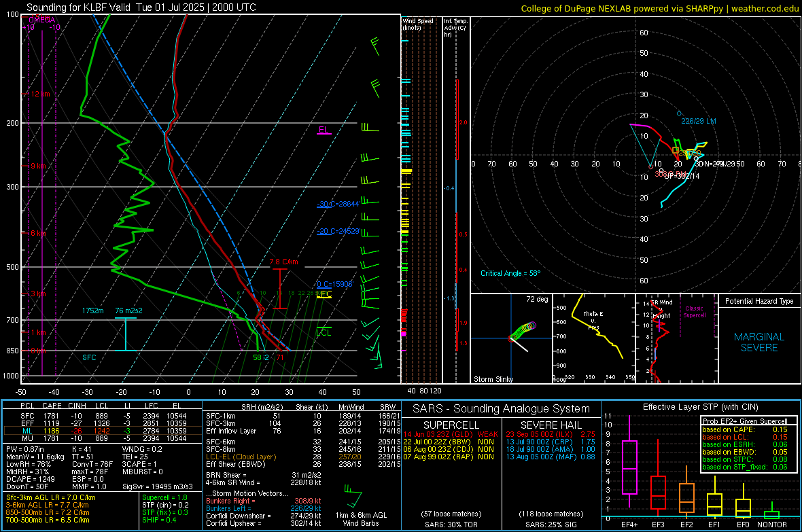The height and width of the screenshot is (532, 802).
Task: Click the blue 'Bunkers Left' storm motion row
Action: (x=264, y=508)
